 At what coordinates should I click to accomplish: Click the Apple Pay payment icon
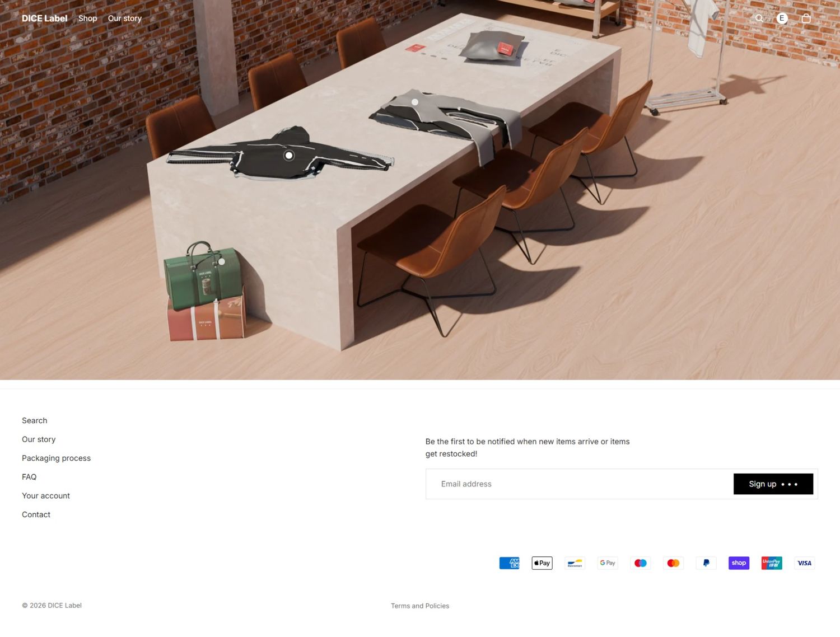click(x=542, y=563)
